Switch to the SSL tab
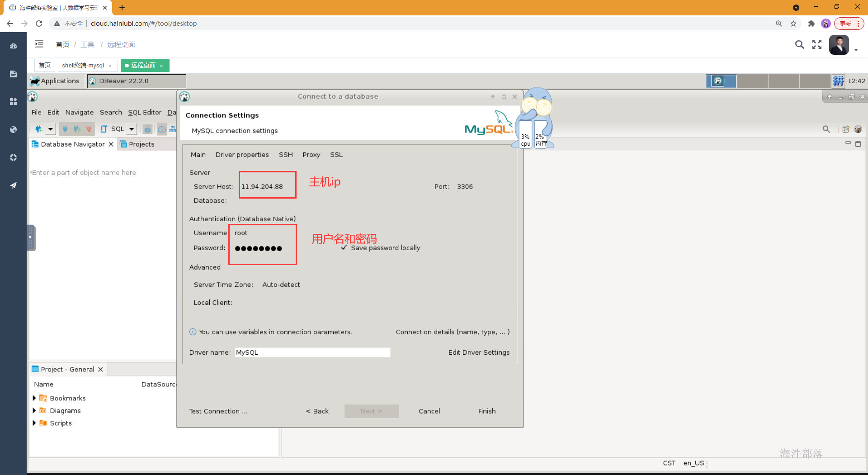The width and height of the screenshot is (868, 475). tap(336, 155)
